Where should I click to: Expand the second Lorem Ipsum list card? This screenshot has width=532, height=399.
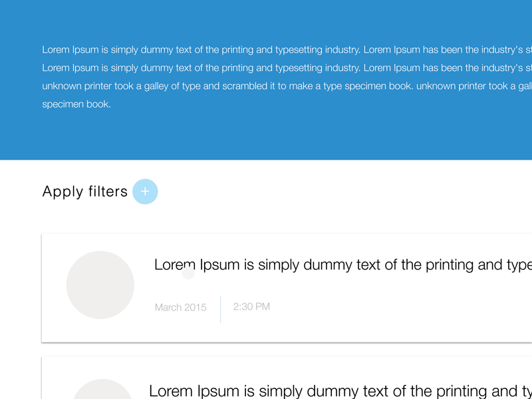coord(286,386)
